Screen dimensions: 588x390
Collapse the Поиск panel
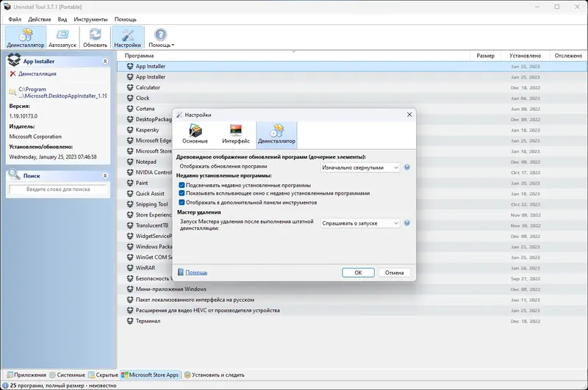click(x=105, y=176)
